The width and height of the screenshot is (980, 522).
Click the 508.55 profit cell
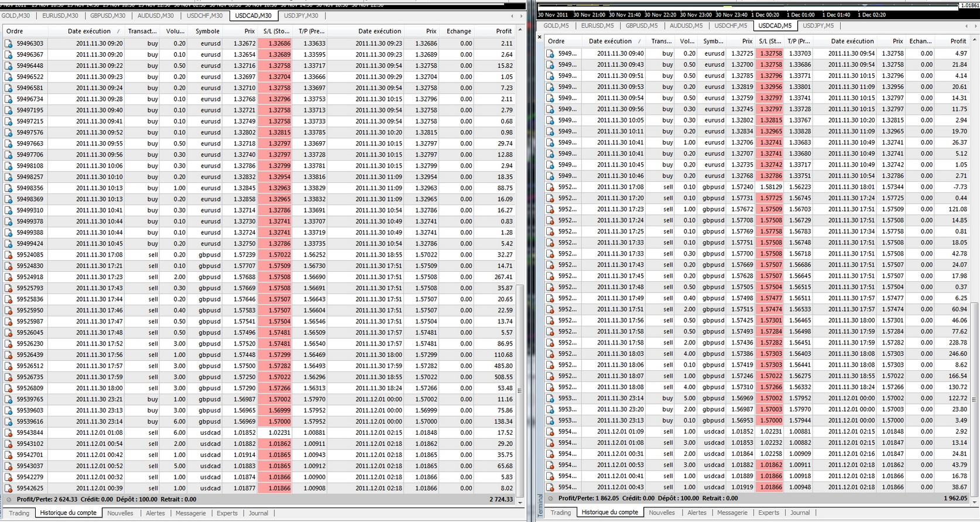point(503,377)
